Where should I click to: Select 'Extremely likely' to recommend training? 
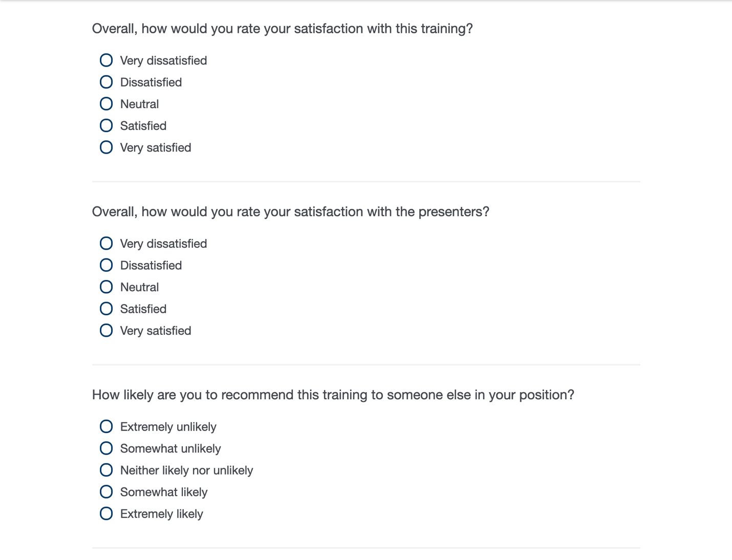pyautogui.click(x=106, y=513)
